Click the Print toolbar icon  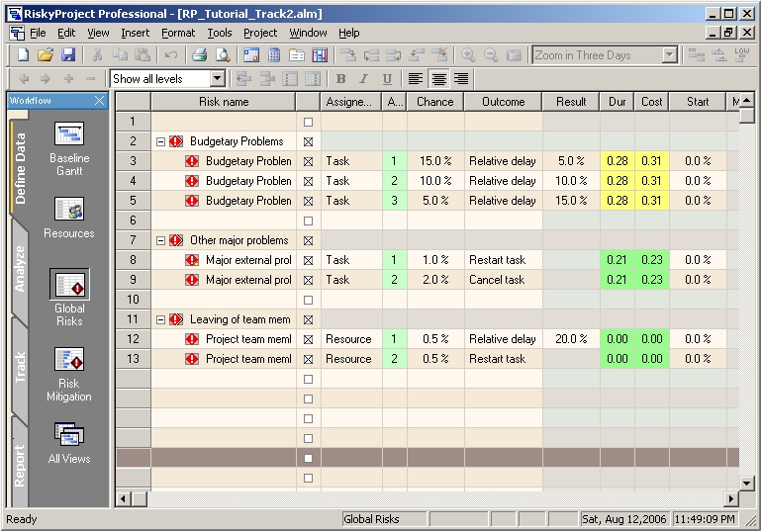coord(199,55)
